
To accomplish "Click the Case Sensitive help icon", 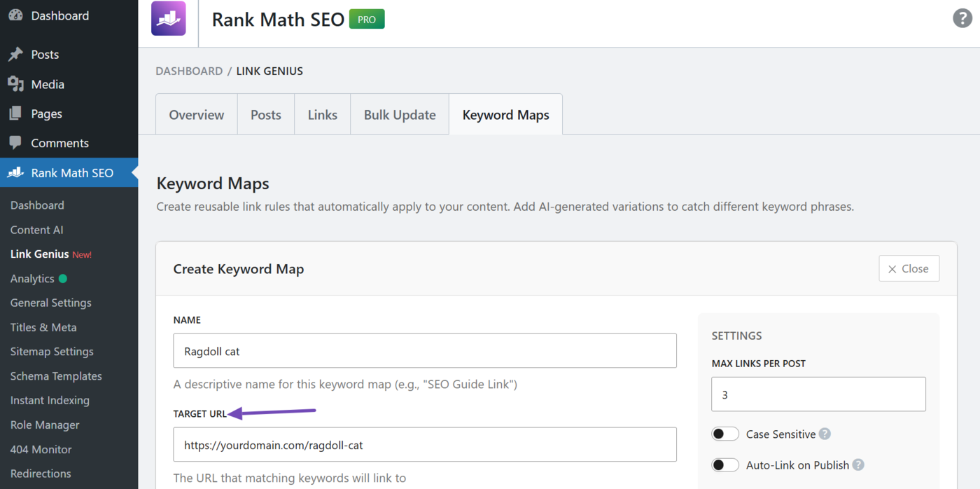I will tap(825, 434).
